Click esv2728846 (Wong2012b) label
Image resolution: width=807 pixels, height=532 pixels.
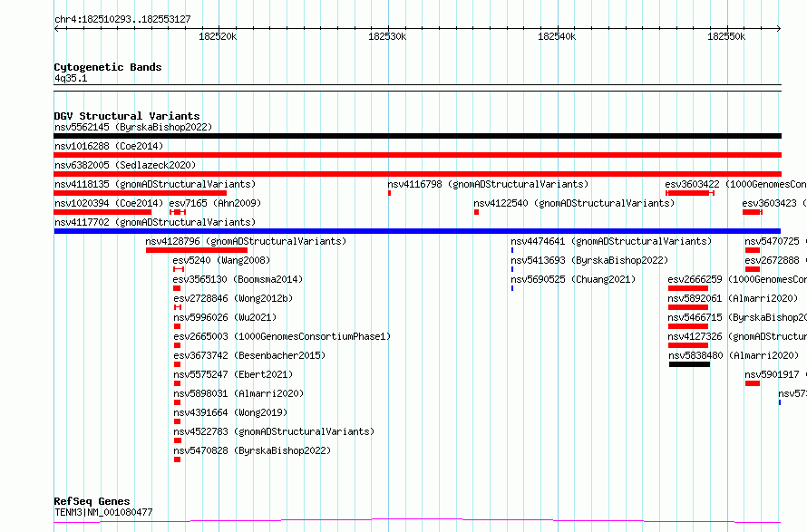[x=233, y=298]
